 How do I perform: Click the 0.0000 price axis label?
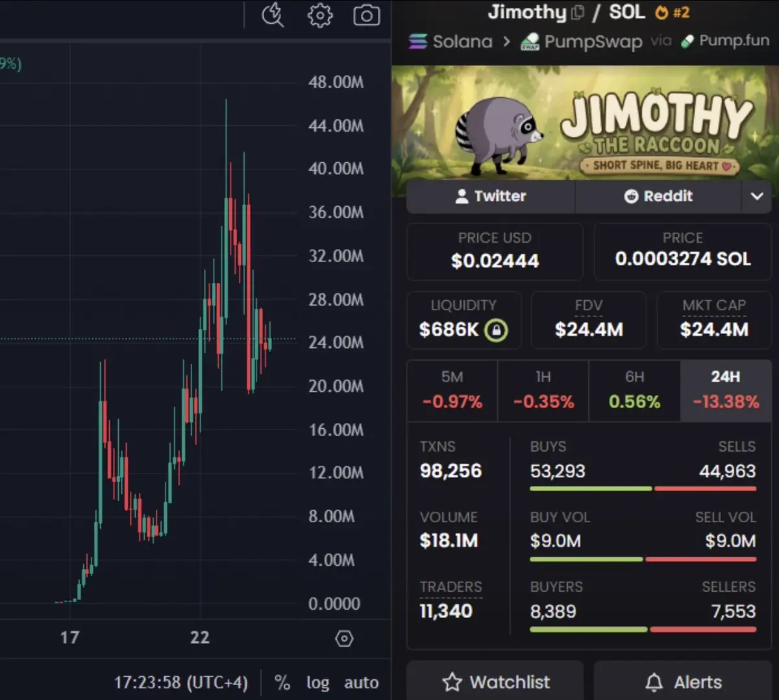tap(334, 604)
